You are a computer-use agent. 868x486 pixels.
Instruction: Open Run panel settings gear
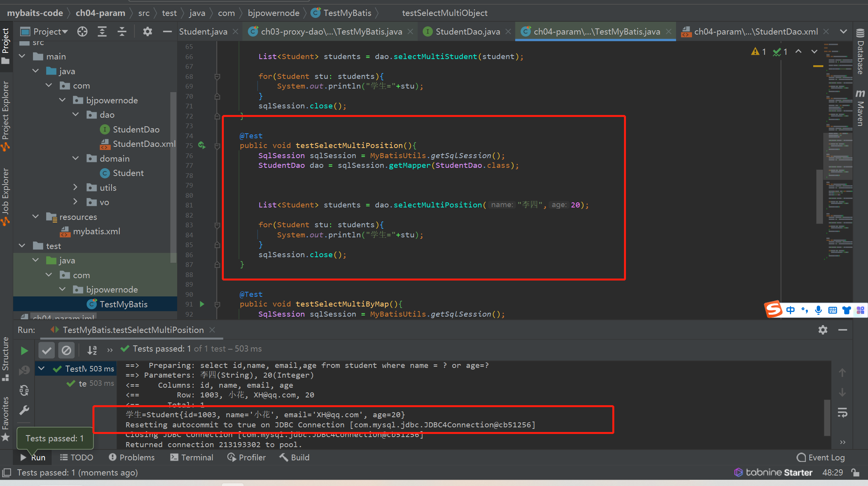pos(823,330)
